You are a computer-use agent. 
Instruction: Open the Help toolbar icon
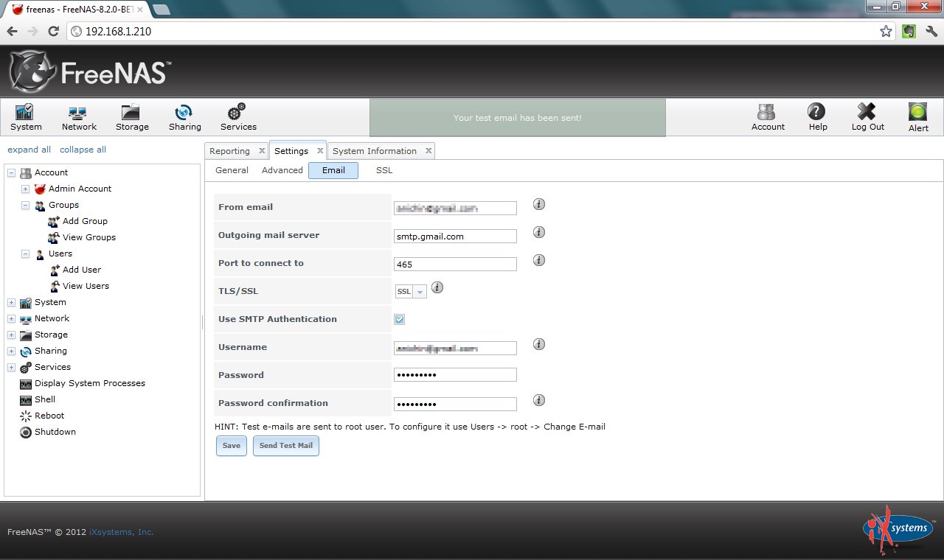coord(818,117)
